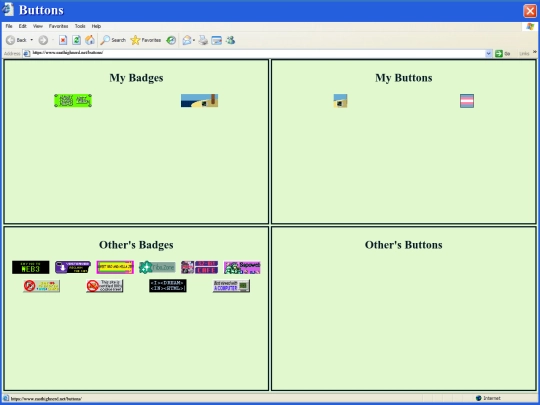Click the yellow badge with magenta border
The image size is (540, 405).
click(115, 267)
